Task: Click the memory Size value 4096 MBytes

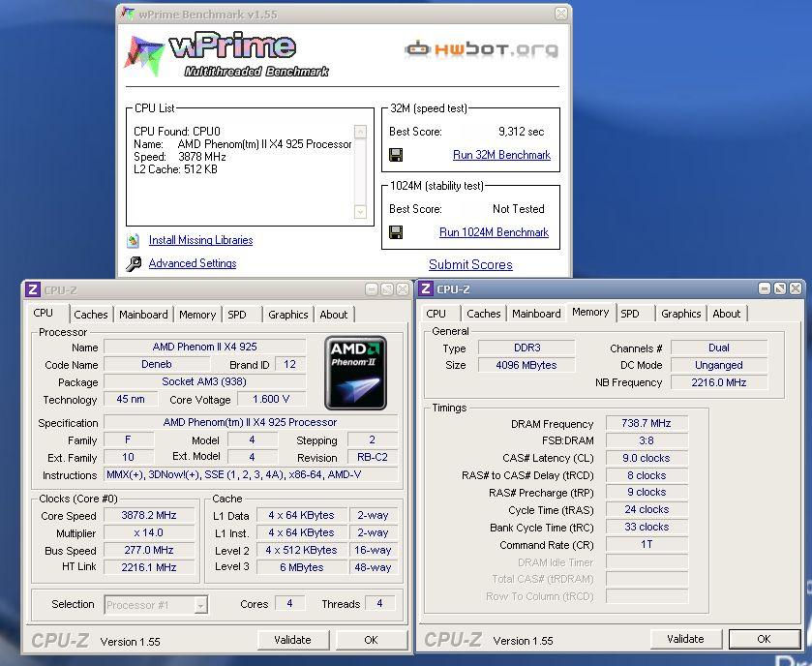Action: (526, 365)
